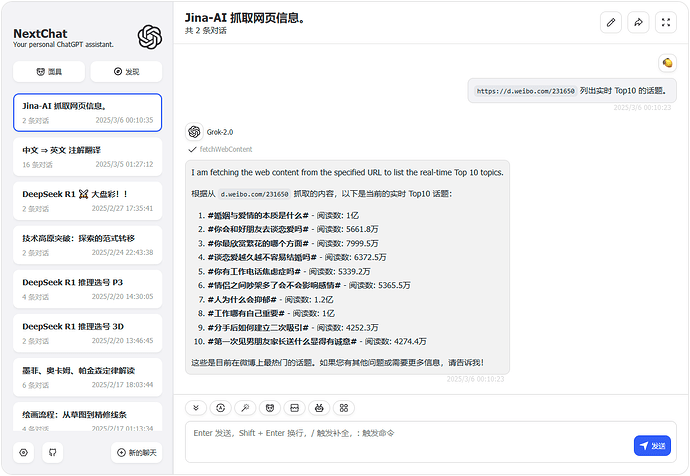The height and width of the screenshot is (476, 690).
Task: Click the 面具 masks button
Action: 49,72
